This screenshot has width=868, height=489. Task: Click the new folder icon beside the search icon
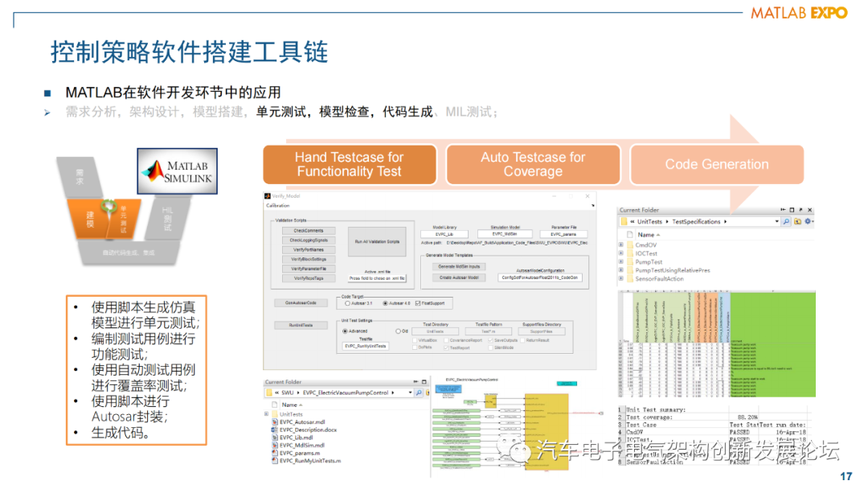[x=797, y=222]
